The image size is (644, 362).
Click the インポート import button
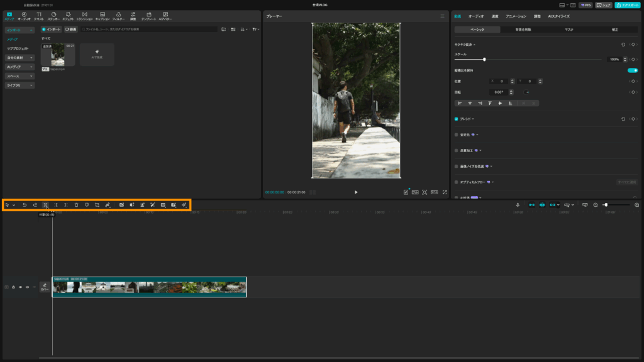pos(52,30)
